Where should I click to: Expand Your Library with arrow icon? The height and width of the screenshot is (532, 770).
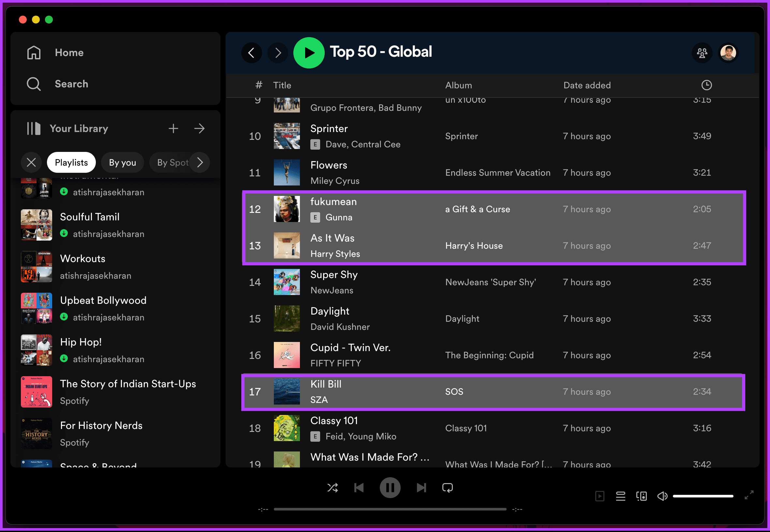point(199,128)
